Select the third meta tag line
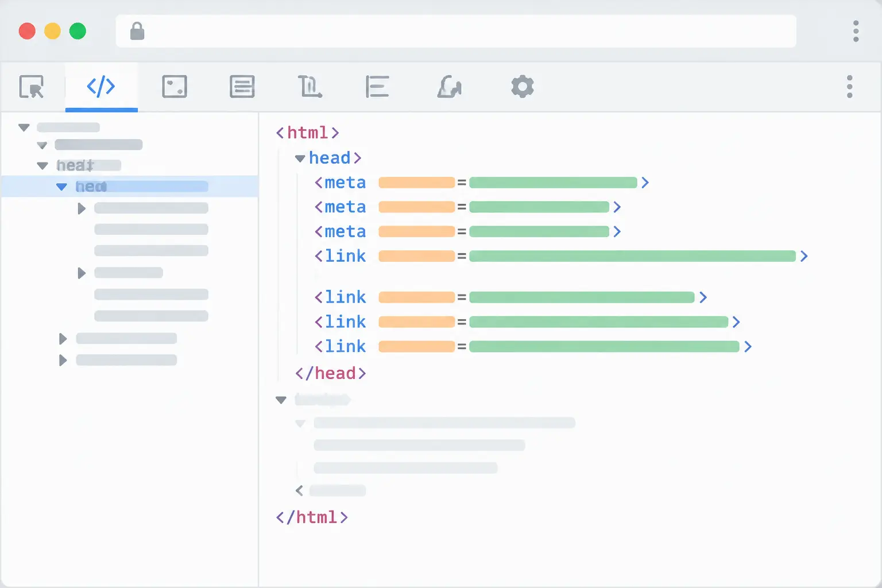 point(468,231)
